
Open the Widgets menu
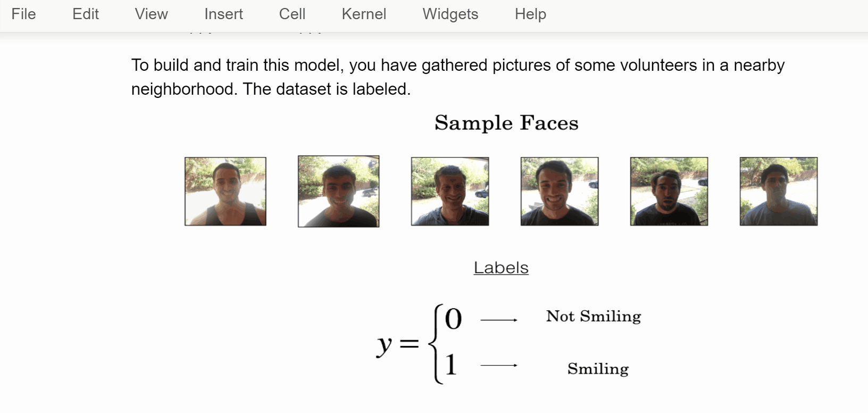pos(450,14)
